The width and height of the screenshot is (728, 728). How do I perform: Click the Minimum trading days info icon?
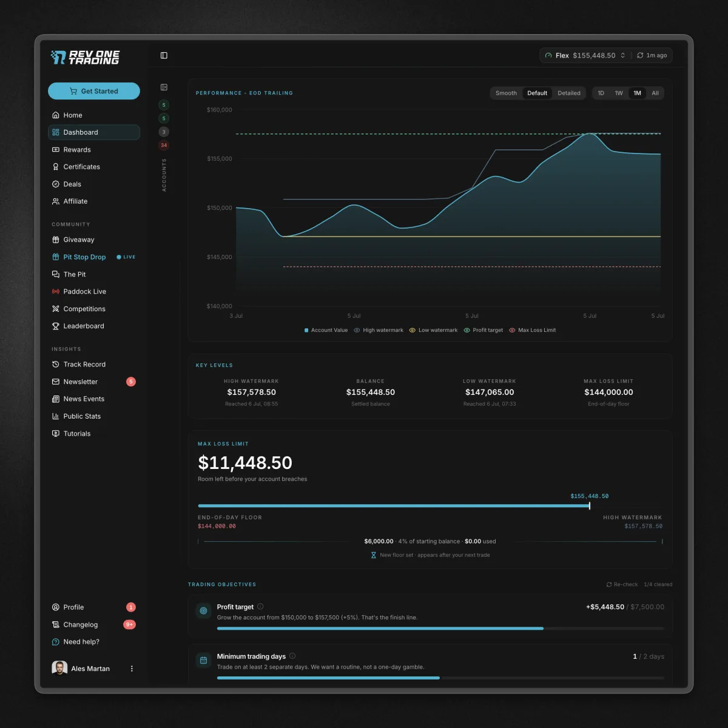(292, 656)
